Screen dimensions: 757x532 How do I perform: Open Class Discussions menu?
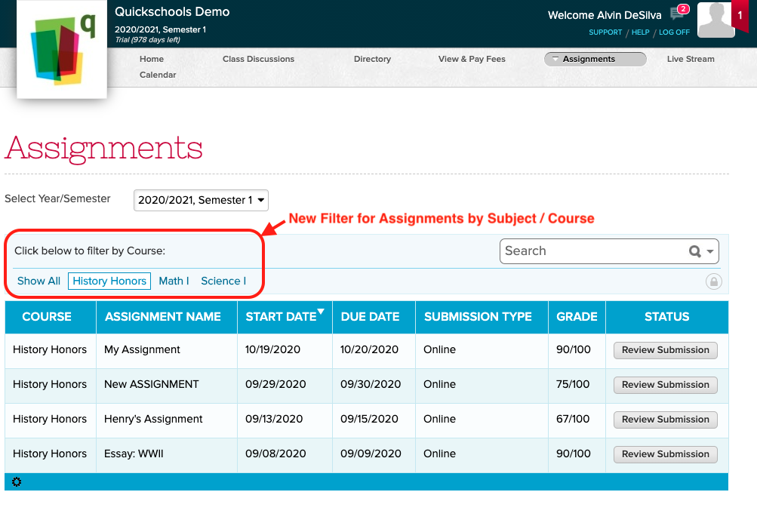point(258,59)
